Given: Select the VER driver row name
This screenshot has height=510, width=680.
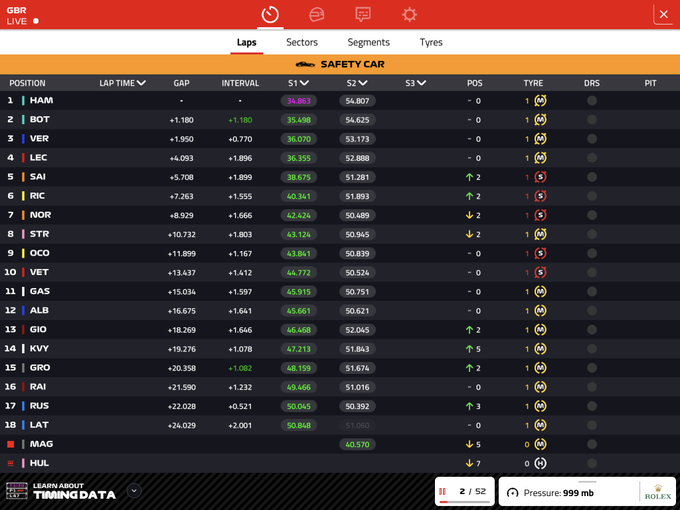Looking at the screenshot, I should click(39, 139).
